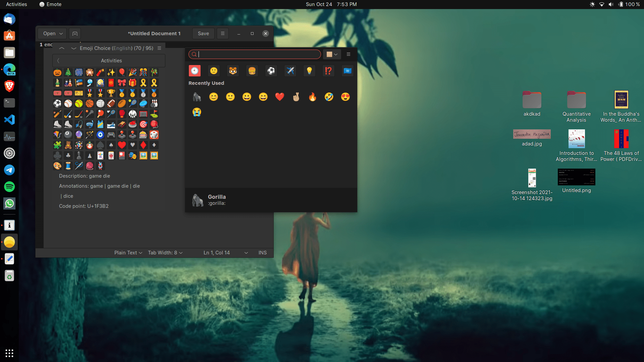Open Telegram from the dock

click(x=9, y=170)
